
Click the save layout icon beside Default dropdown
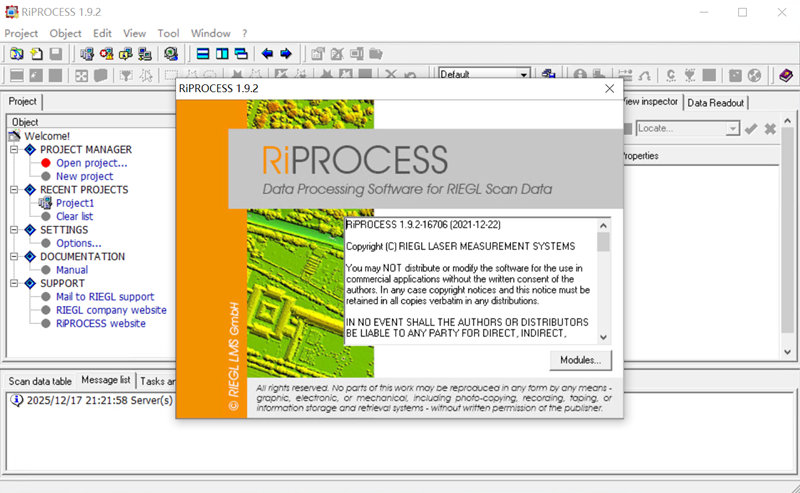click(548, 75)
